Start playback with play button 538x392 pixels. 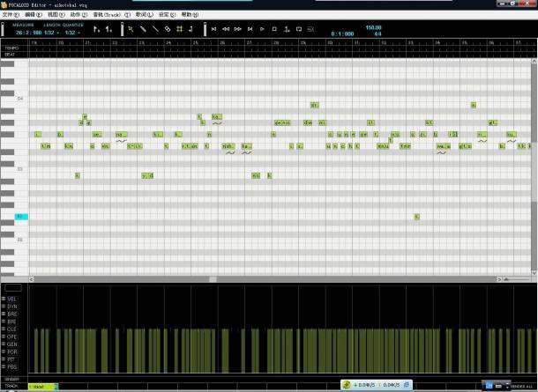coord(262,29)
